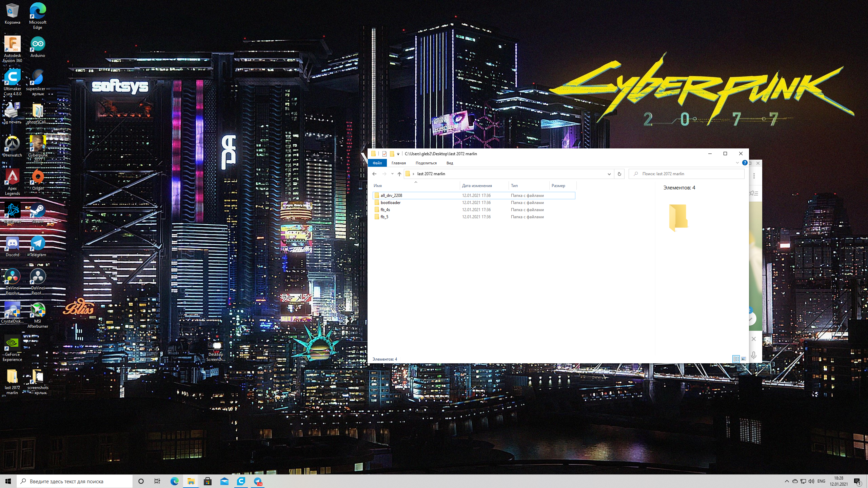The height and width of the screenshot is (488, 868).
Task: Open Task View from taskbar
Action: 157,481
